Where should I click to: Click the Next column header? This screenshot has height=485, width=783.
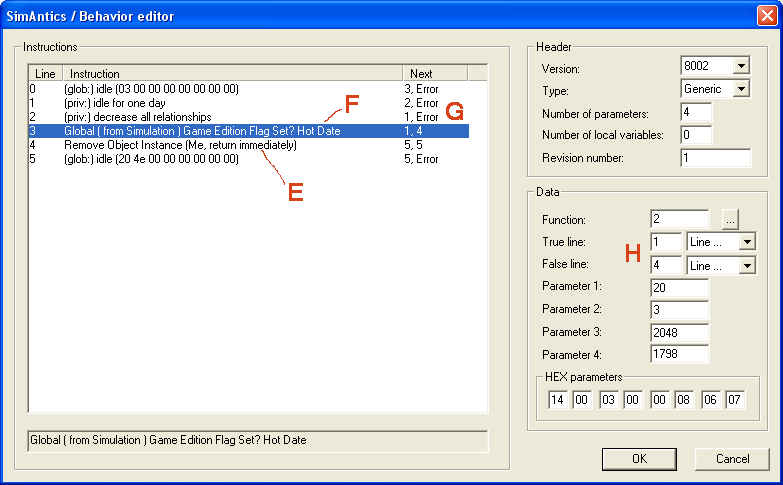435,73
